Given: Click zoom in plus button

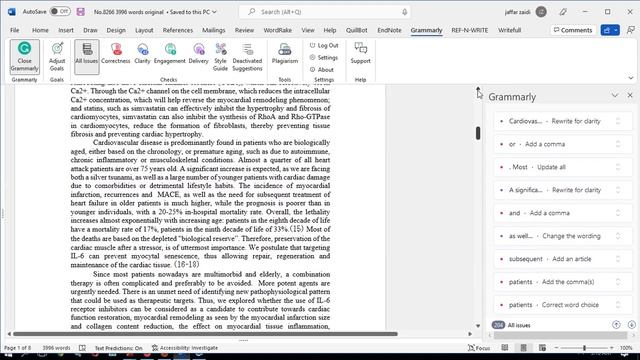Looking at the screenshot, I should click(611, 348).
